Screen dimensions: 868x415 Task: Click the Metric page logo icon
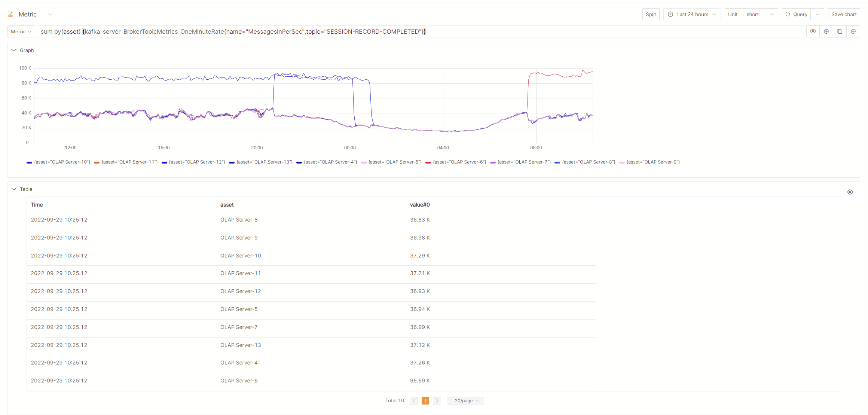click(x=11, y=14)
